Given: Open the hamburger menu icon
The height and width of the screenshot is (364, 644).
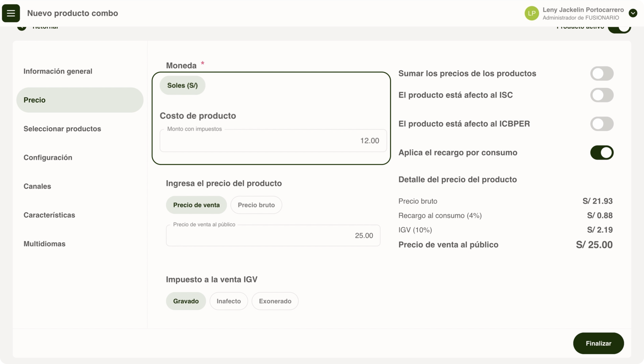Looking at the screenshot, I should click(11, 13).
